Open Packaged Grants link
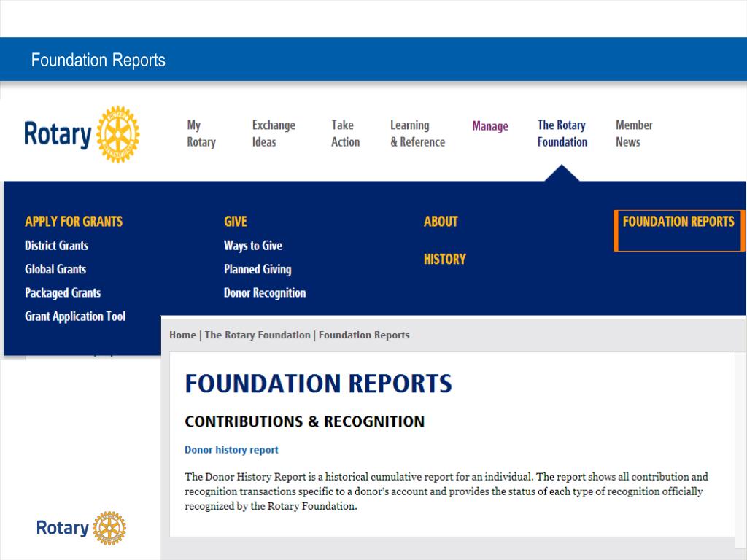 pos(63,293)
